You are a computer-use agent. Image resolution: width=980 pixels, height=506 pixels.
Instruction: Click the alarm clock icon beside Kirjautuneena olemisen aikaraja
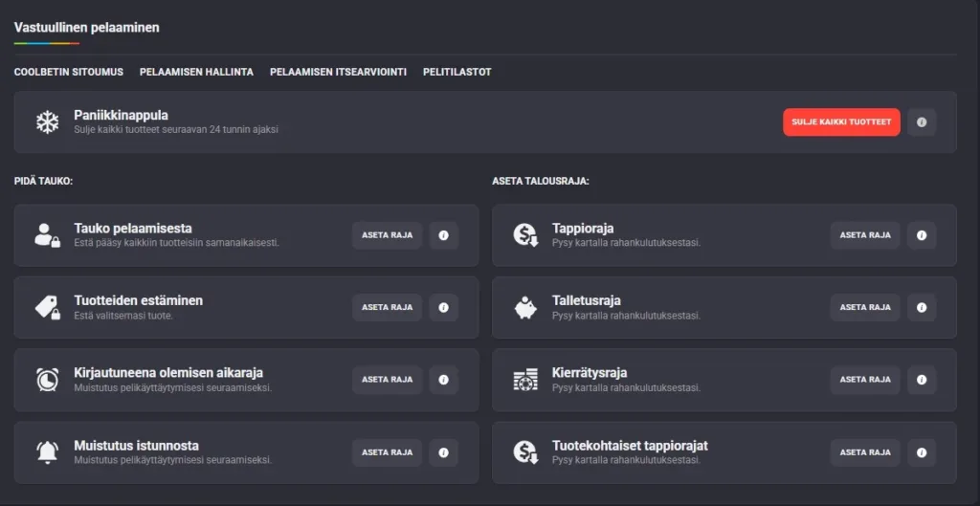pos(47,379)
